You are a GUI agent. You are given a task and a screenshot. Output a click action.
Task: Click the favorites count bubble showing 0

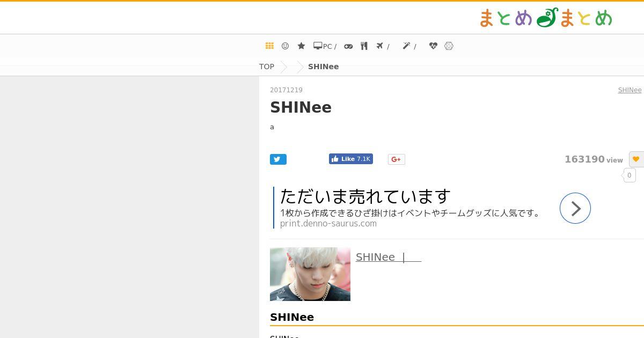630,175
